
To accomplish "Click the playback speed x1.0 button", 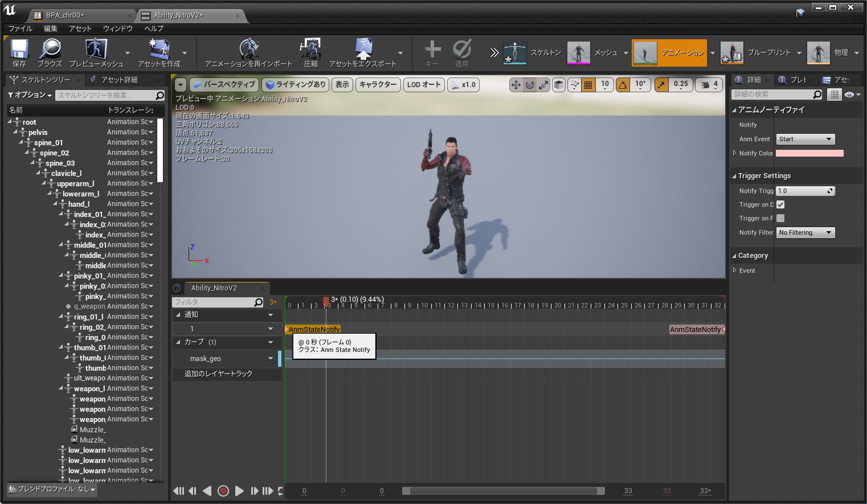I will coord(464,85).
